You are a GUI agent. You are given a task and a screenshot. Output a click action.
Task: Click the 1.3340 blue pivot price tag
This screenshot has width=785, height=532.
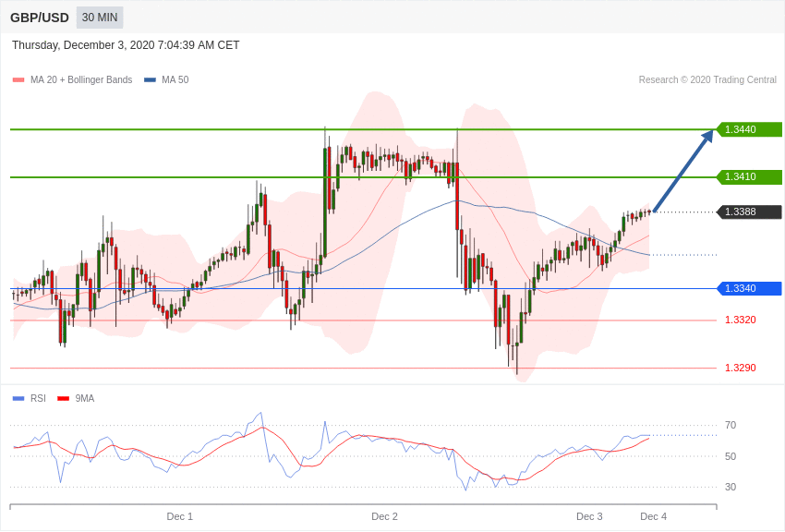[x=750, y=288]
